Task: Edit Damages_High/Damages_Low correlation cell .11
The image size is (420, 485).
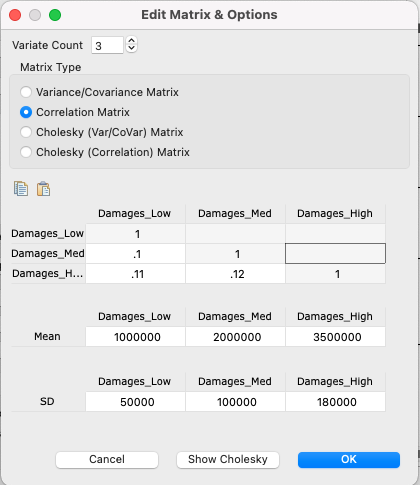Action: tap(135, 274)
